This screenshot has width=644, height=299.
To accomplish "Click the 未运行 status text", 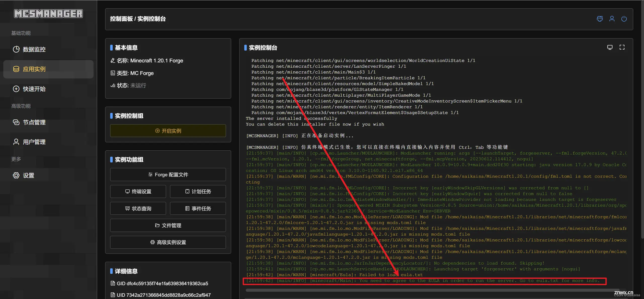I will [138, 86].
